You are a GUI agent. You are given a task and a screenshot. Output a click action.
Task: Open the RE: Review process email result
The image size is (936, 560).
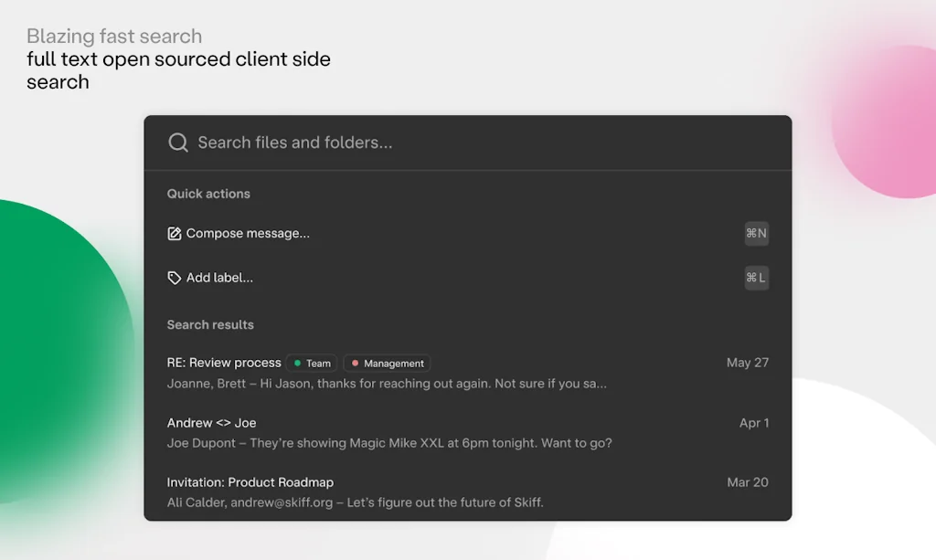224,363
